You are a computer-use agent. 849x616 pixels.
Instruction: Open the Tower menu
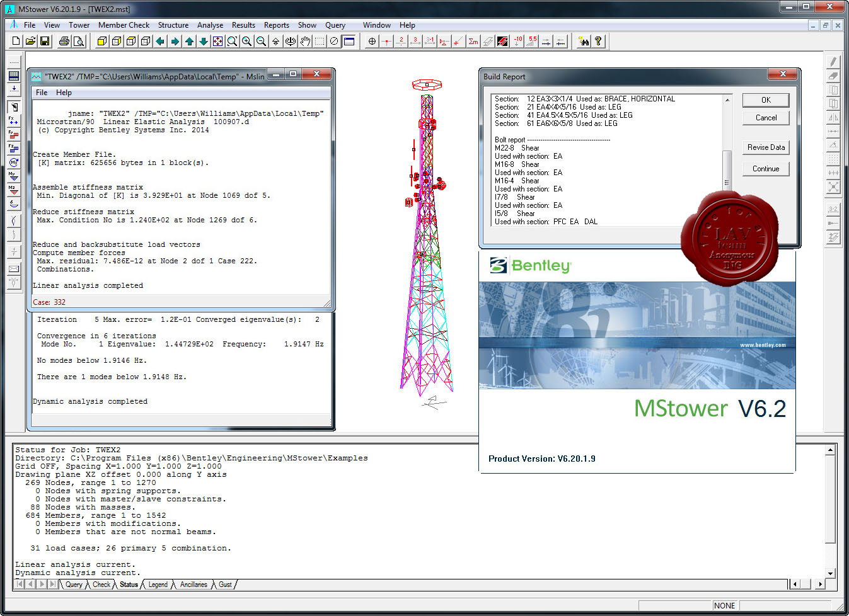[79, 25]
